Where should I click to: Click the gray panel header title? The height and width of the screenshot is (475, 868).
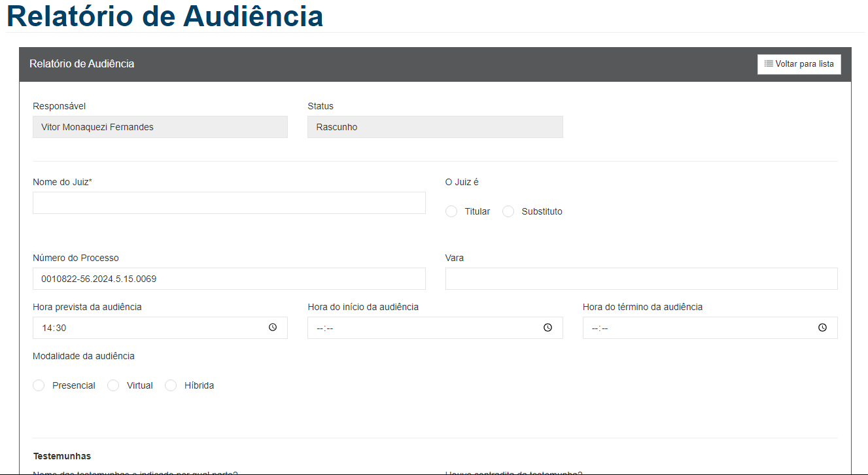(x=82, y=64)
